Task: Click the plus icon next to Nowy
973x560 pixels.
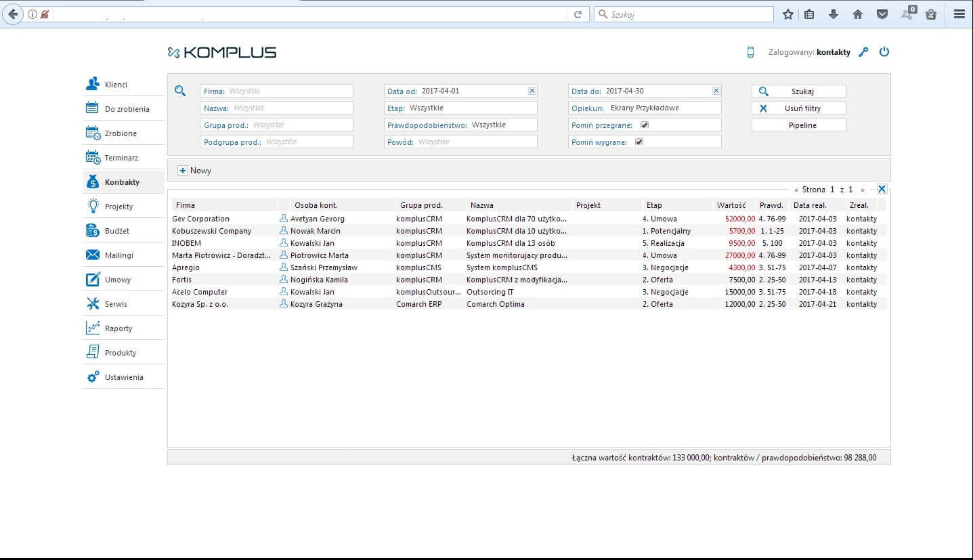Action: pos(182,171)
